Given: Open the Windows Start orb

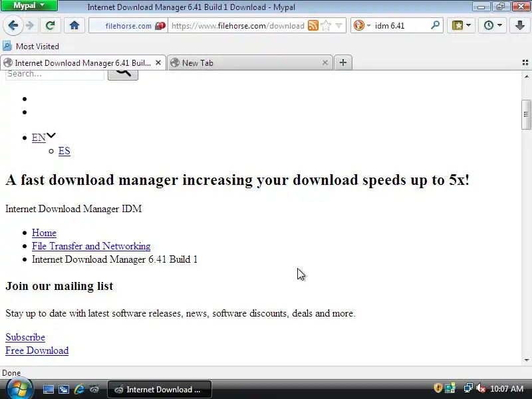Looking at the screenshot, I should [x=20, y=389].
